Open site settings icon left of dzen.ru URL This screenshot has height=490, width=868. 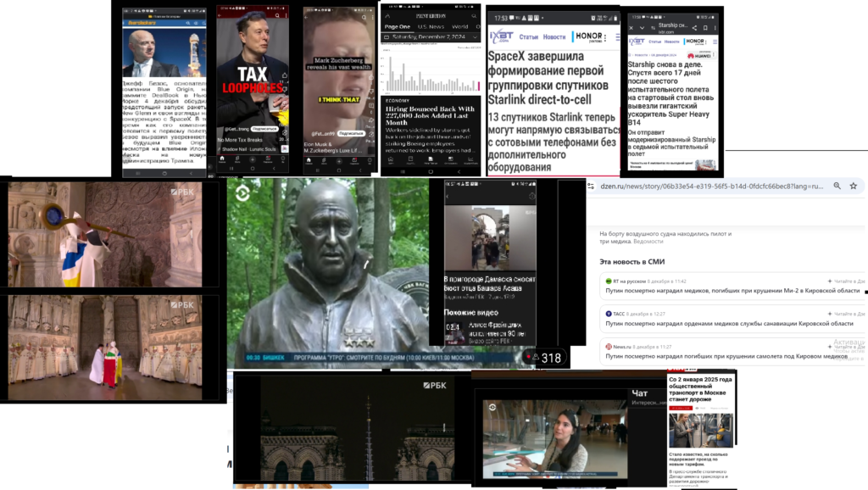coord(591,186)
